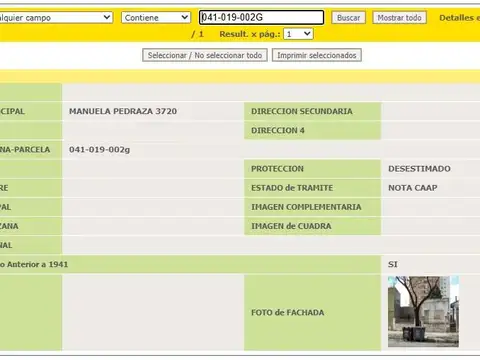Click the DIRECCION 4 label
480x360 pixels.
coord(278,131)
